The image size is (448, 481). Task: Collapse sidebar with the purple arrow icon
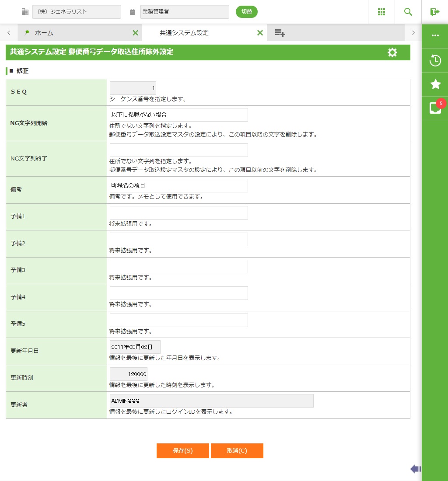click(x=415, y=469)
